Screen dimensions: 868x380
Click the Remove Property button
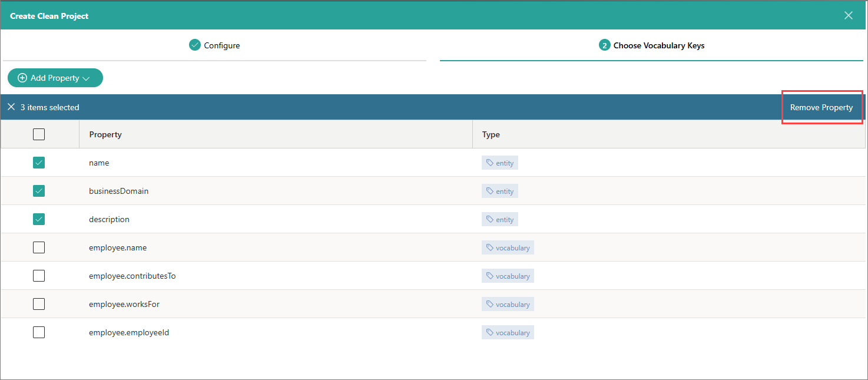(x=821, y=107)
